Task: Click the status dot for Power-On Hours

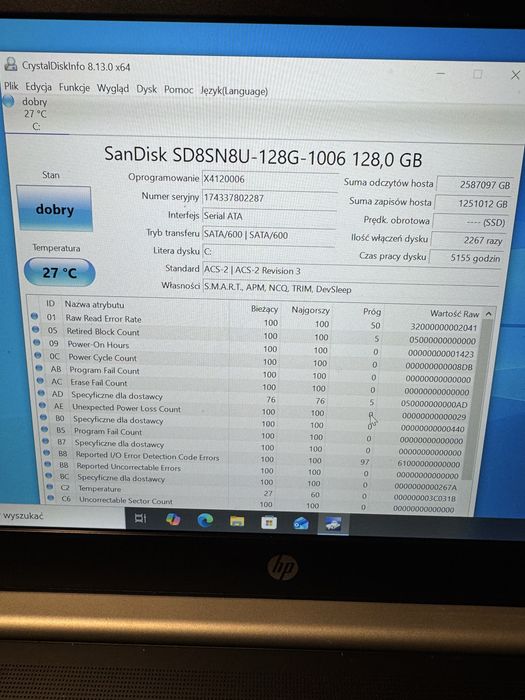Action: 37,343
